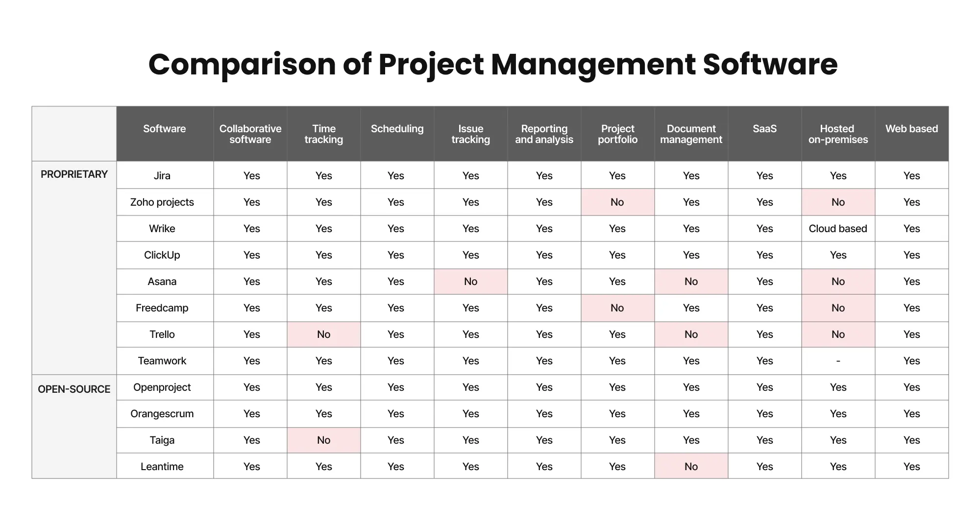Click the 'Collaborative software' column header
Viewport: 980px width, 524px height.
[x=250, y=134]
